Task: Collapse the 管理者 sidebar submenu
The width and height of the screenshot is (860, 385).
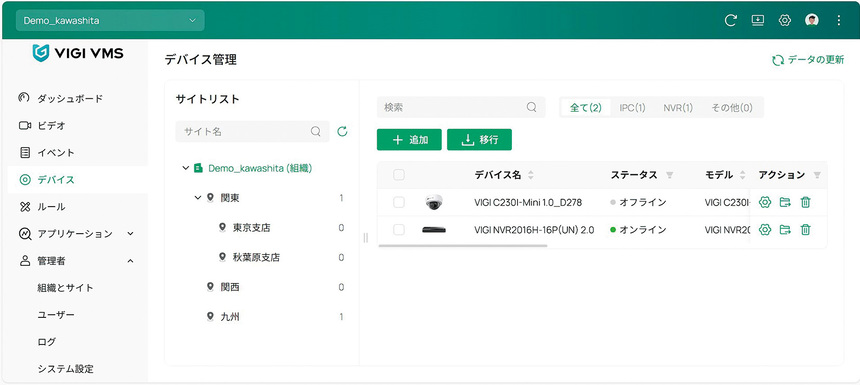Action: (131, 261)
